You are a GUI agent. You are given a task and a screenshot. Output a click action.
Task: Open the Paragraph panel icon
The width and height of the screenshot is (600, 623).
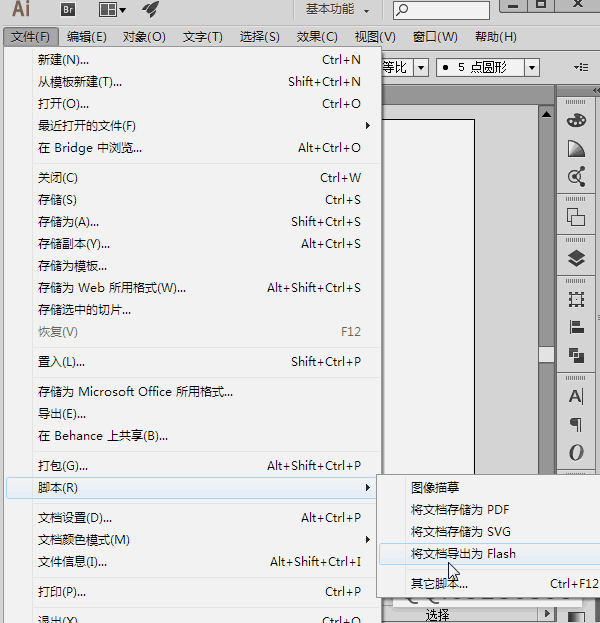coord(576,424)
